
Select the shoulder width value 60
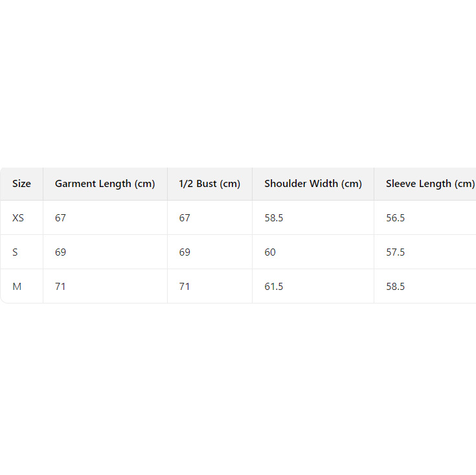tap(270, 252)
